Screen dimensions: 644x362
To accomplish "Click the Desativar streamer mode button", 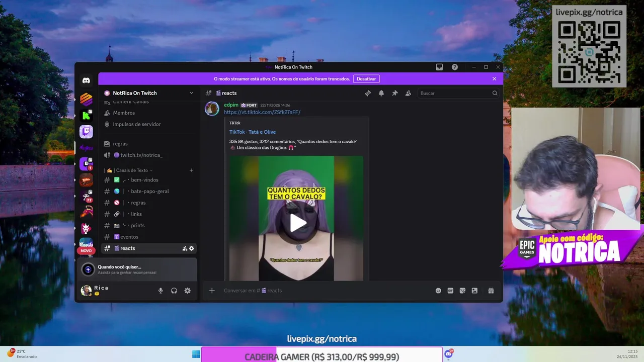I will [366, 79].
